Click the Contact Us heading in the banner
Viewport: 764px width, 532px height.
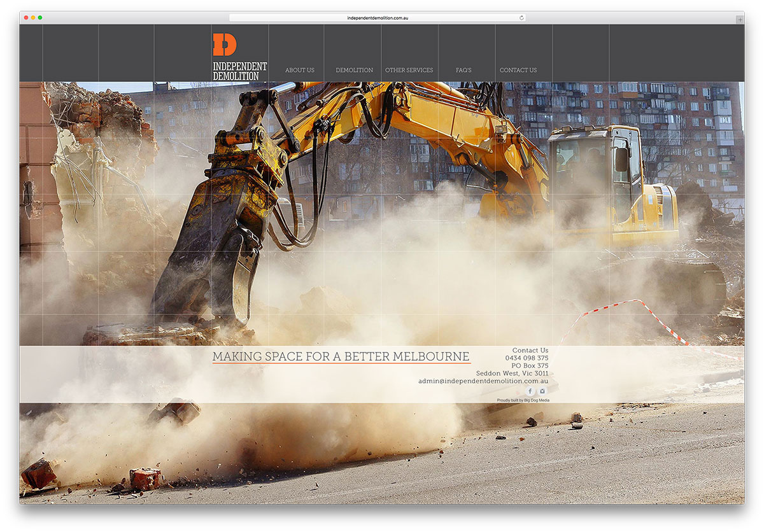coord(530,350)
